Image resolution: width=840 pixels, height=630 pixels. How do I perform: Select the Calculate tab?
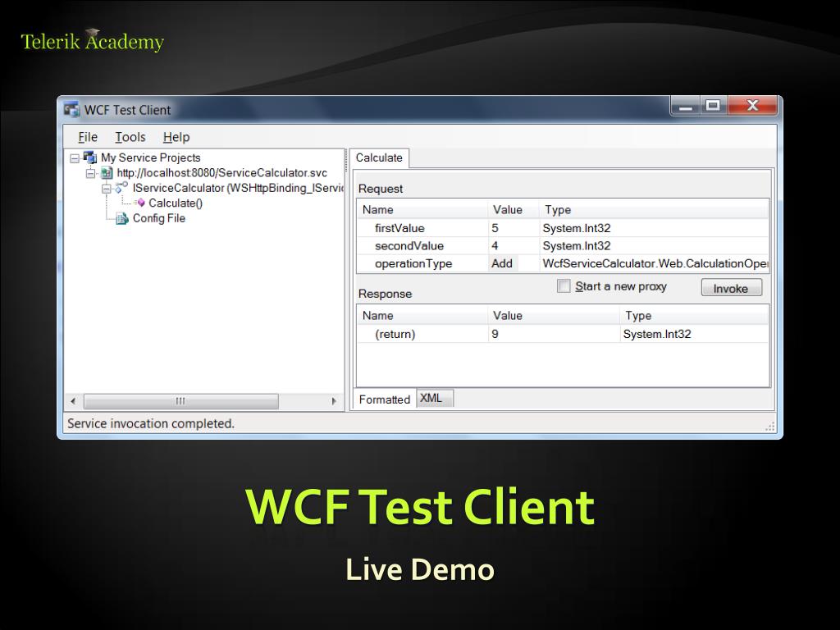tap(379, 157)
